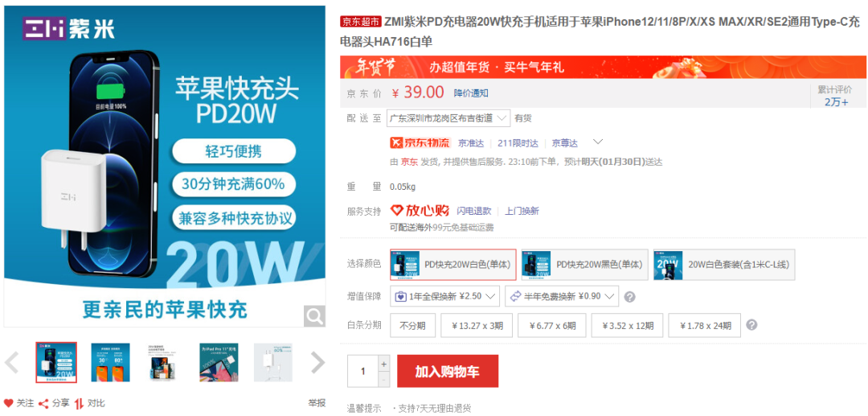This screenshot has height=416, width=868.
Task: Click the main product image
Action: (165, 167)
